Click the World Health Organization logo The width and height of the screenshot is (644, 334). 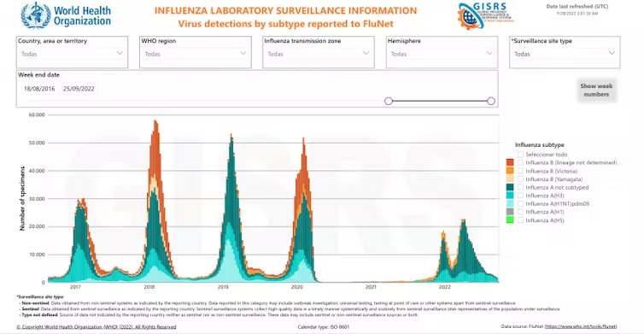pyautogui.click(x=66, y=15)
